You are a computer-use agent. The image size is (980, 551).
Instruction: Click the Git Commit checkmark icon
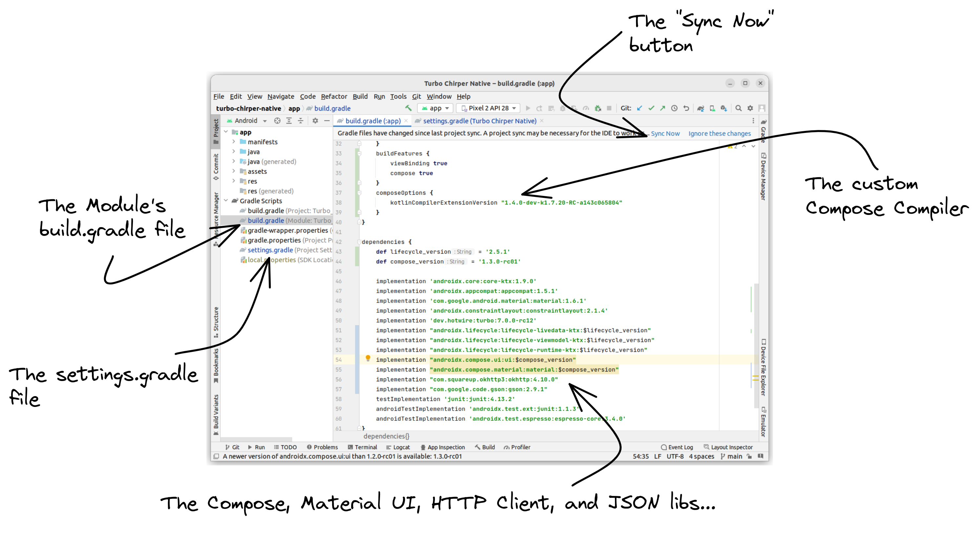coord(651,108)
